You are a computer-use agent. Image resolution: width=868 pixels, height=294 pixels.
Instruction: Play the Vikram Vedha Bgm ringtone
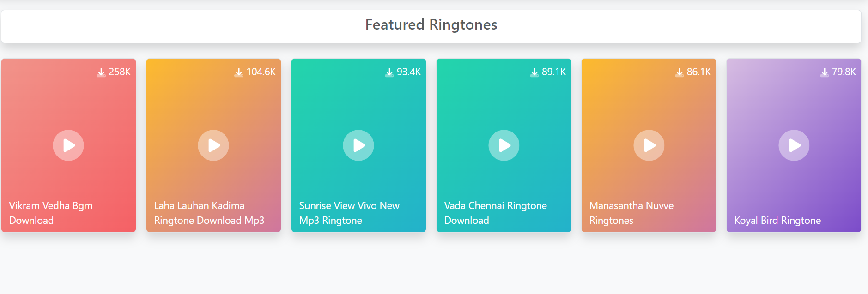[68, 145]
